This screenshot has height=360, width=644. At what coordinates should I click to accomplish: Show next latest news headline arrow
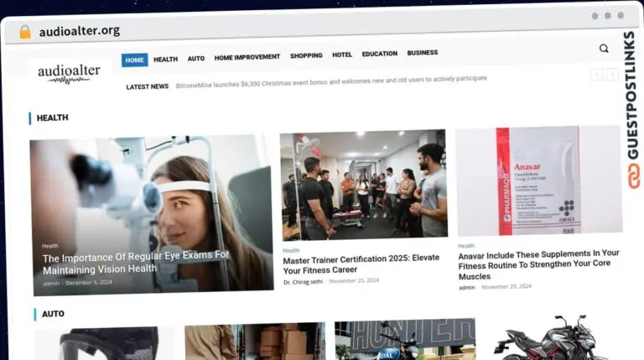point(612,75)
